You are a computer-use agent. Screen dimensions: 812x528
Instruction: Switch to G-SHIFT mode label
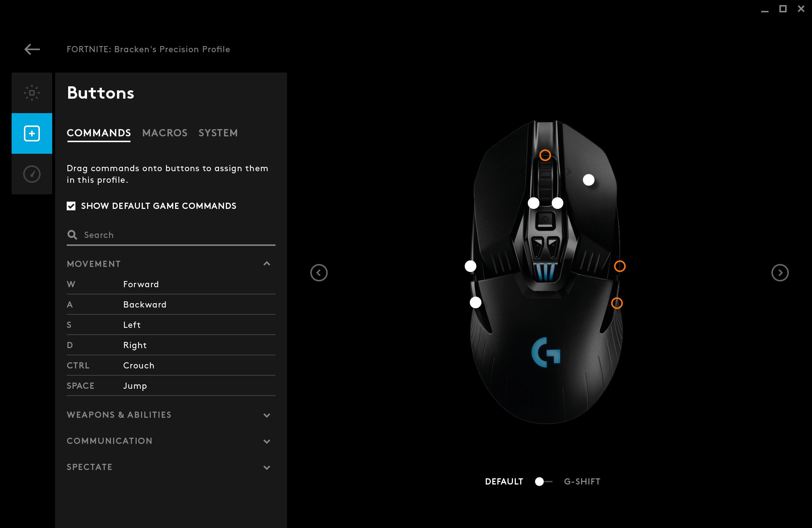[582, 482]
